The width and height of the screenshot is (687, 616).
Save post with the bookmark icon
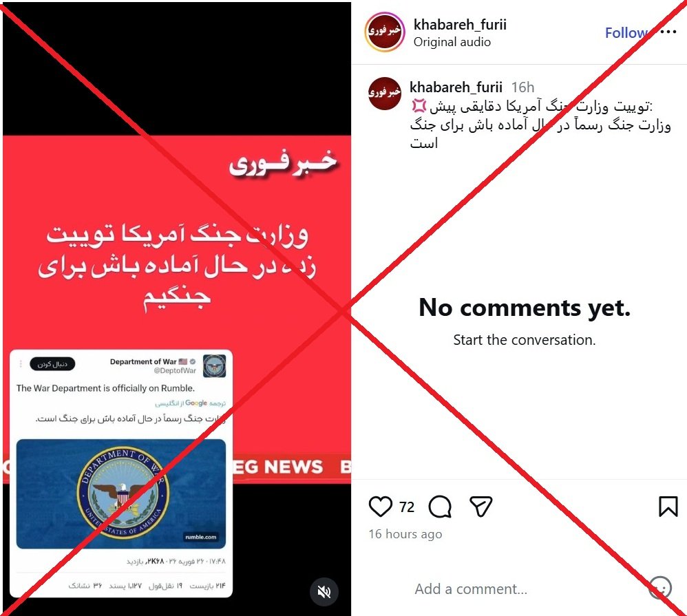pyautogui.click(x=668, y=507)
